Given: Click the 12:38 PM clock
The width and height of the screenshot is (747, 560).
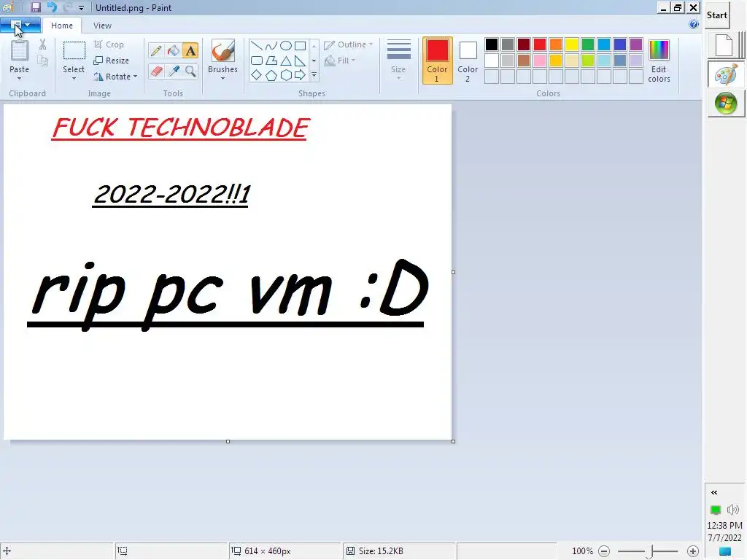Looking at the screenshot, I should coord(724,525).
